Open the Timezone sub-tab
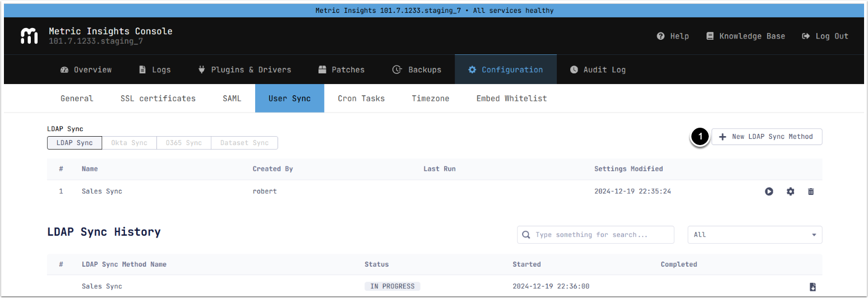The image size is (868, 298). (x=431, y=98)
